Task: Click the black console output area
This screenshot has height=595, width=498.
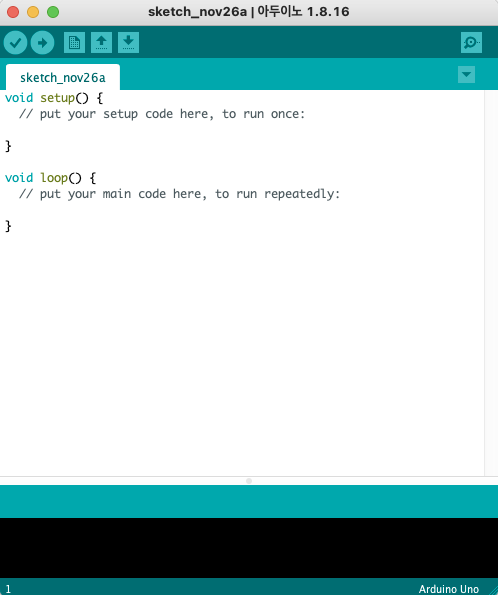Action: pyautogui.click(x=249, y=548)
